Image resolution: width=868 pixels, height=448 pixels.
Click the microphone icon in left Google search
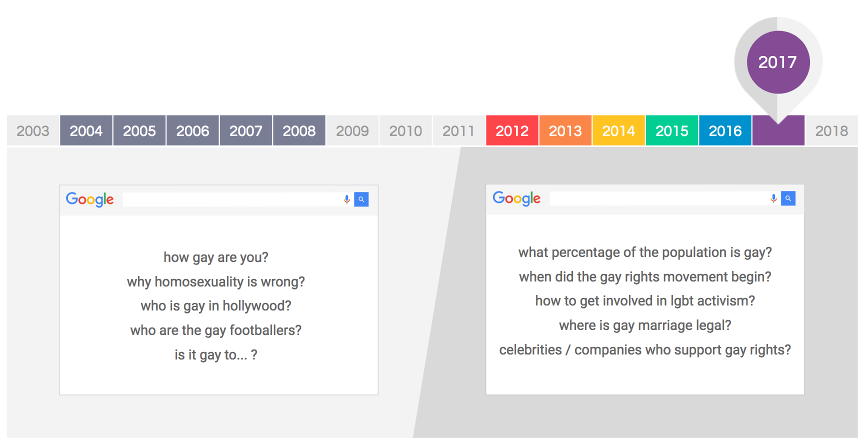[x=346, y=199]
